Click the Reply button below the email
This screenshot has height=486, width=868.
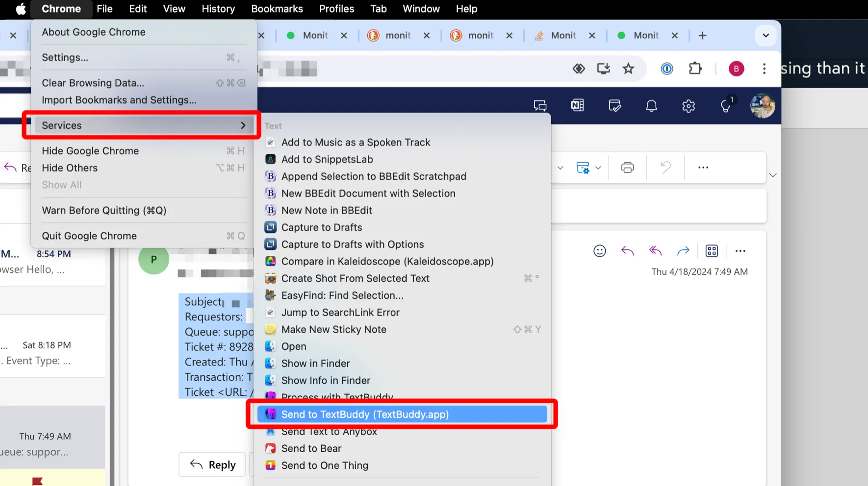(x=212, y=464)
